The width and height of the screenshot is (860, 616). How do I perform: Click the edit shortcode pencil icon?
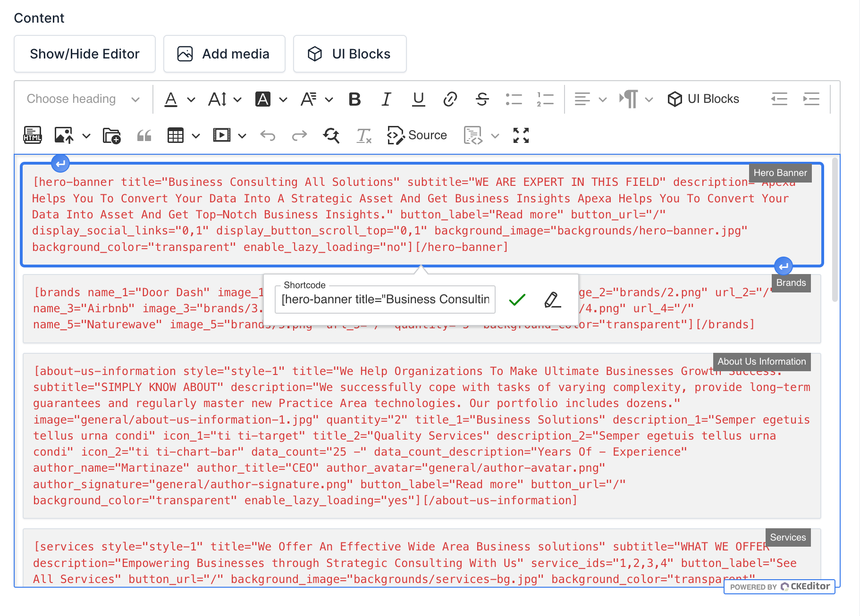tap(553, 300)
